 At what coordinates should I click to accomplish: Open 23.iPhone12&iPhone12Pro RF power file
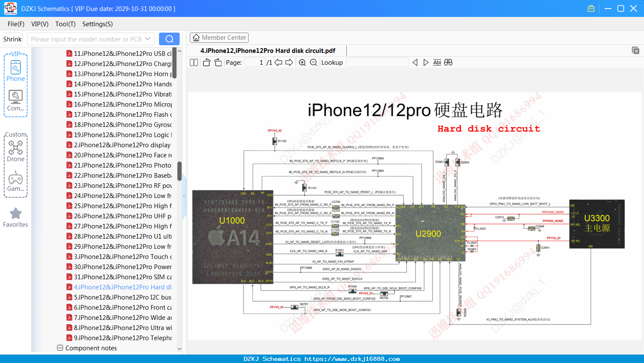[119, 185]
